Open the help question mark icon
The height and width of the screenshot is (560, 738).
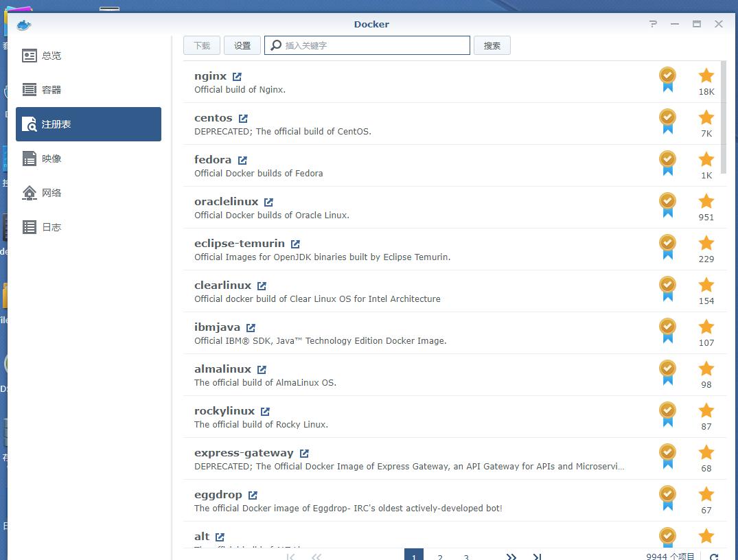click(653, 24)
